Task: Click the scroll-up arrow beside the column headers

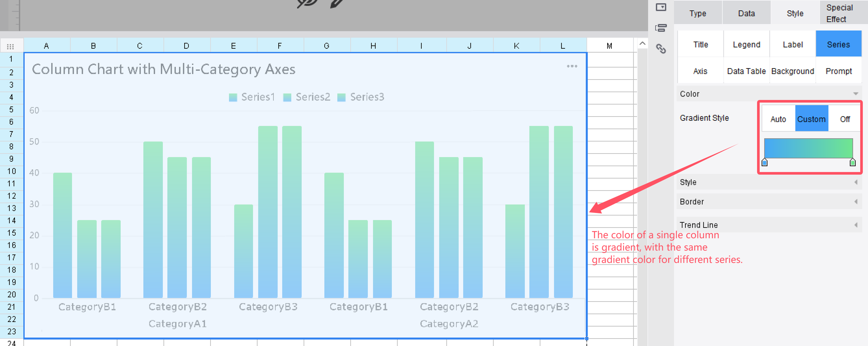Action: [x=642, y=43]
